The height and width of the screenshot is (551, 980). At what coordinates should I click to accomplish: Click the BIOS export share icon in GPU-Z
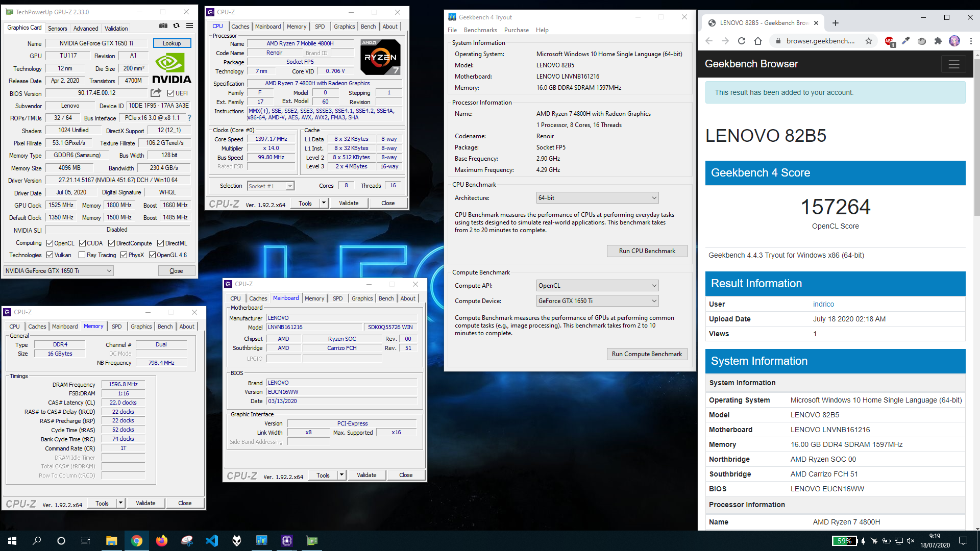click(x=156, y=93)
